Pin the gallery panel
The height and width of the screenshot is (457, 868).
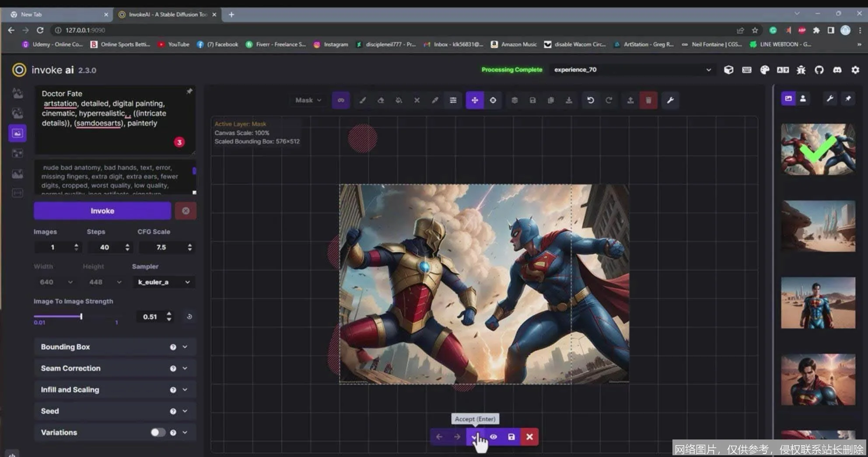(x=848, y=98)
